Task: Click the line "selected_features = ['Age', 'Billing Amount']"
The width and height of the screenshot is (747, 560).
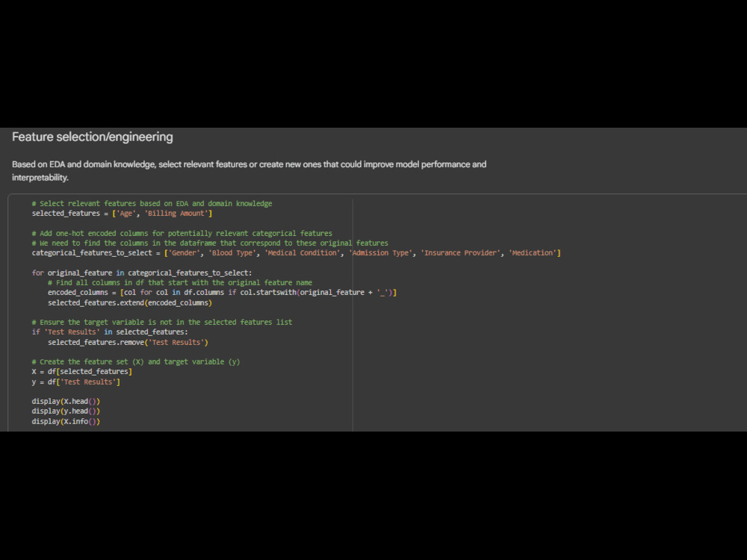Action: coord(122,214)
